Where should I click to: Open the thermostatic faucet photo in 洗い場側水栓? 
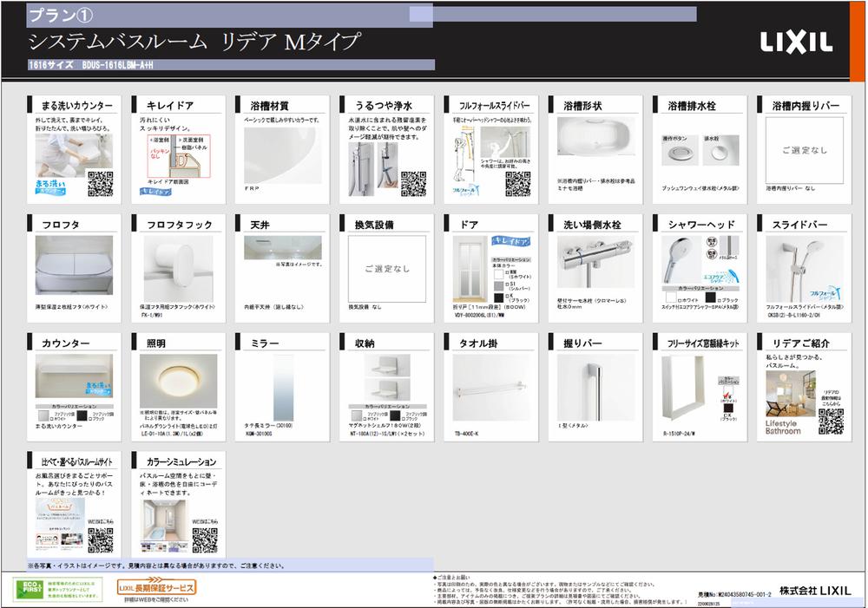click(x=595, y=262)
